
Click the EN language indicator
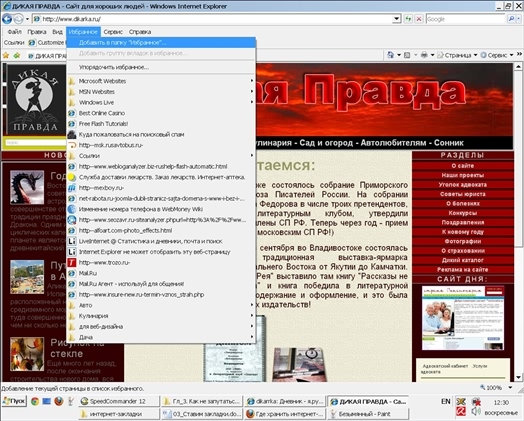pos(445,401)
